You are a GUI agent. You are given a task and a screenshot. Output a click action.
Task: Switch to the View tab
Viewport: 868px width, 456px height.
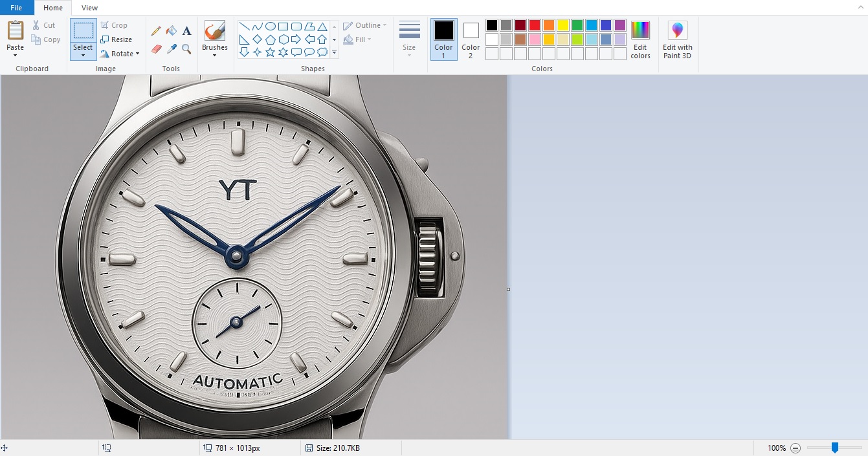tap(90, 8)
